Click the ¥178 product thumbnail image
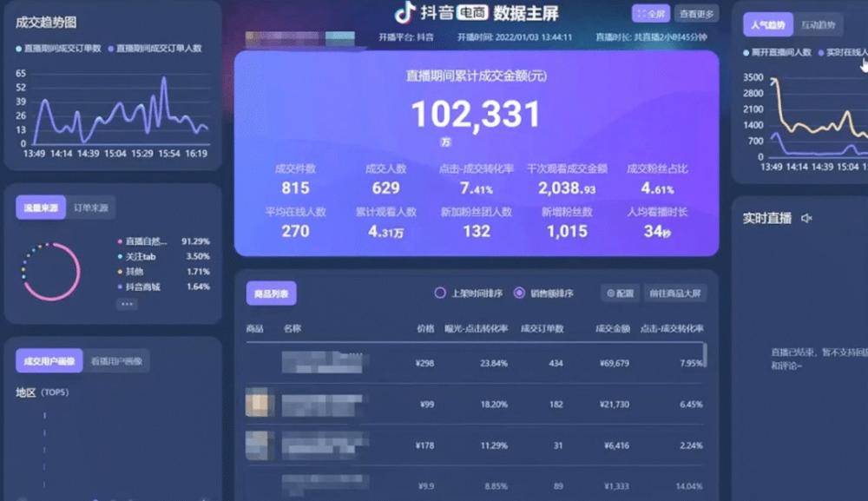The height and width of the screenshot is (501, 868). coord(260,445)
